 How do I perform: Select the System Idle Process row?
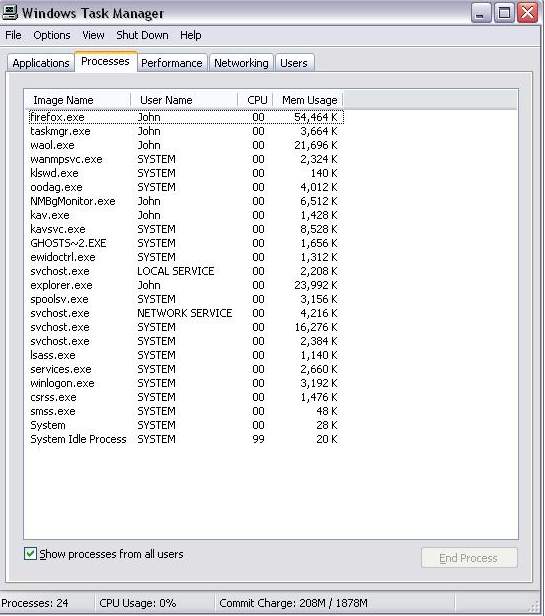186,440
